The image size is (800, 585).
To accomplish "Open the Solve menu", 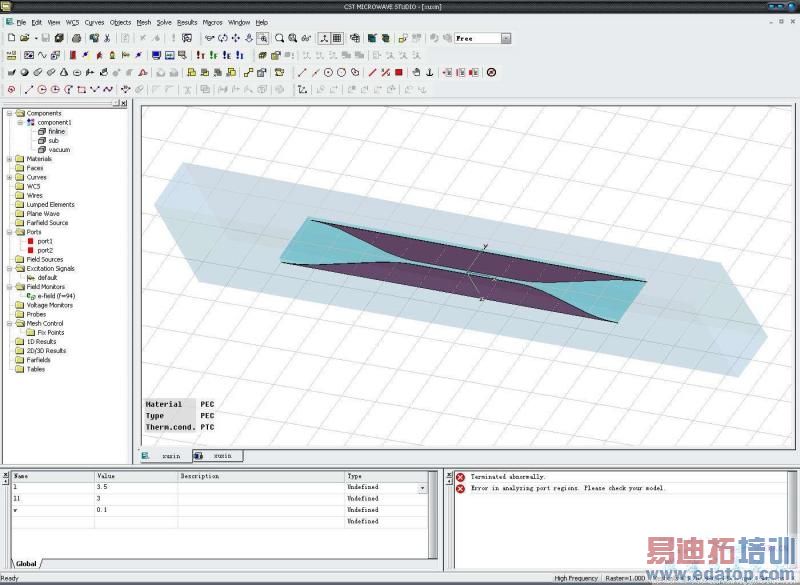I will tap(164, 21).
